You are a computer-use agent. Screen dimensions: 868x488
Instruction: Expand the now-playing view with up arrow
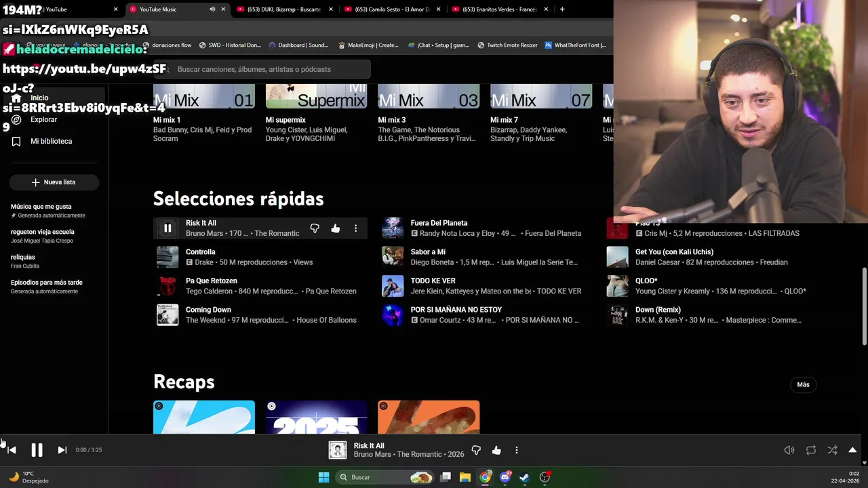852,450
